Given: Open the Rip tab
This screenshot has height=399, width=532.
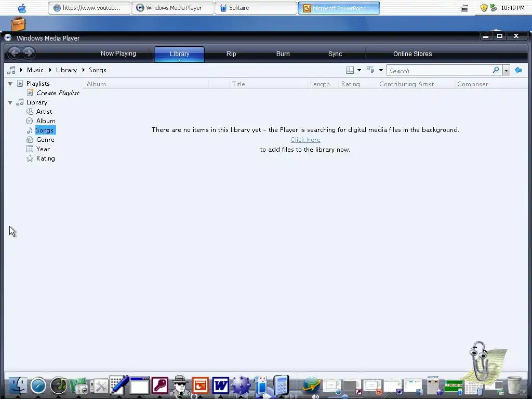Looking at the screenshot, I should [231, 54].
